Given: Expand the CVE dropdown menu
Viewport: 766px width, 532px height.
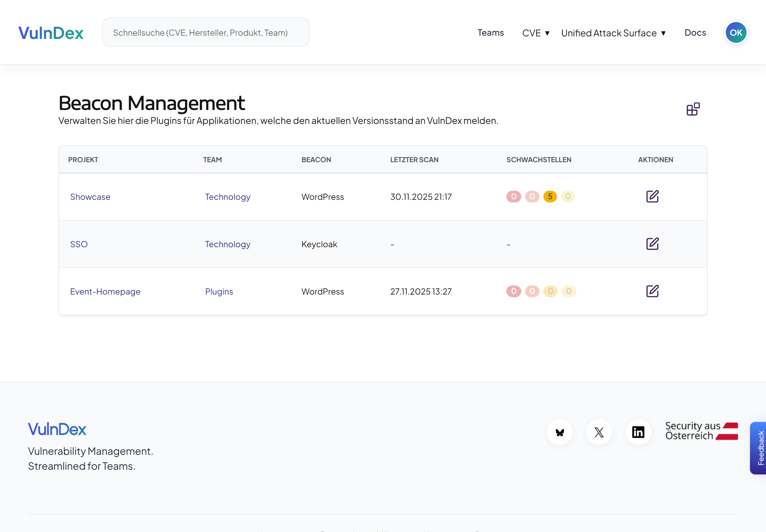Looking at the screenshot, I should [x=535, y=33].
